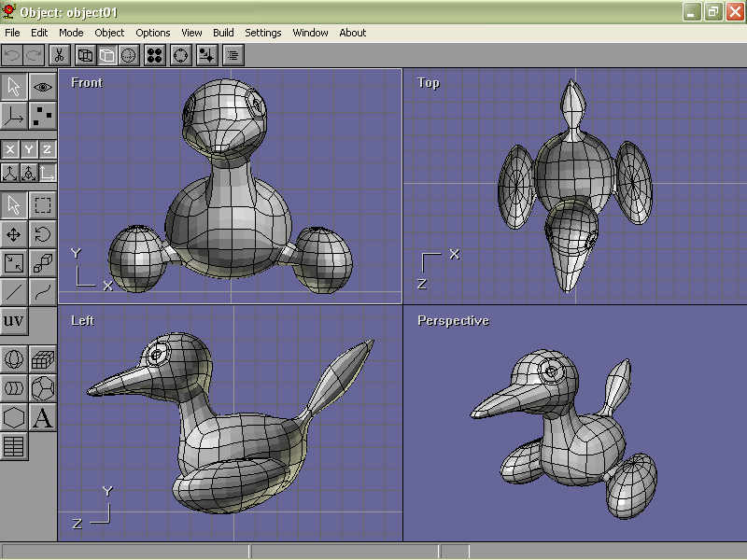
Task: Open the Options menu
Action: point(152,33)
